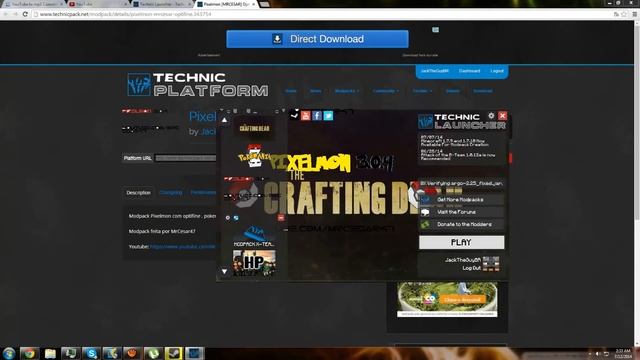Open the Technic Launcher settings gear
The image size is (640, 360).
pos(491,116)
